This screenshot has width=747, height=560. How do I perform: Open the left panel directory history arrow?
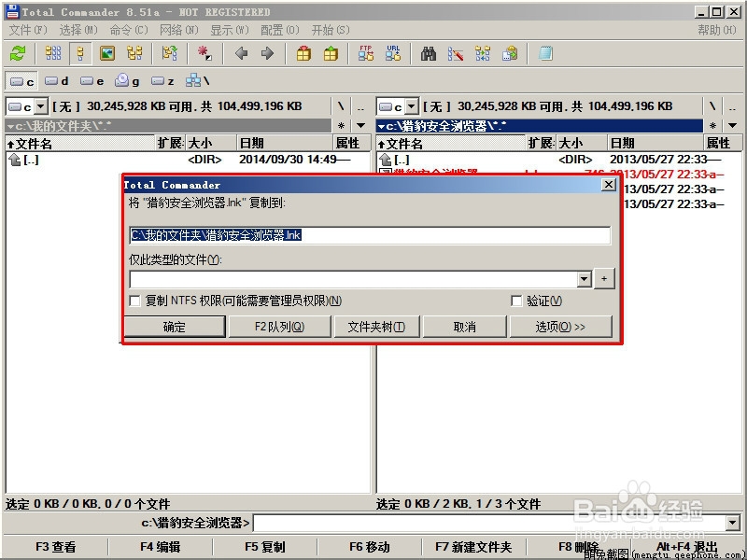(361, 126)
